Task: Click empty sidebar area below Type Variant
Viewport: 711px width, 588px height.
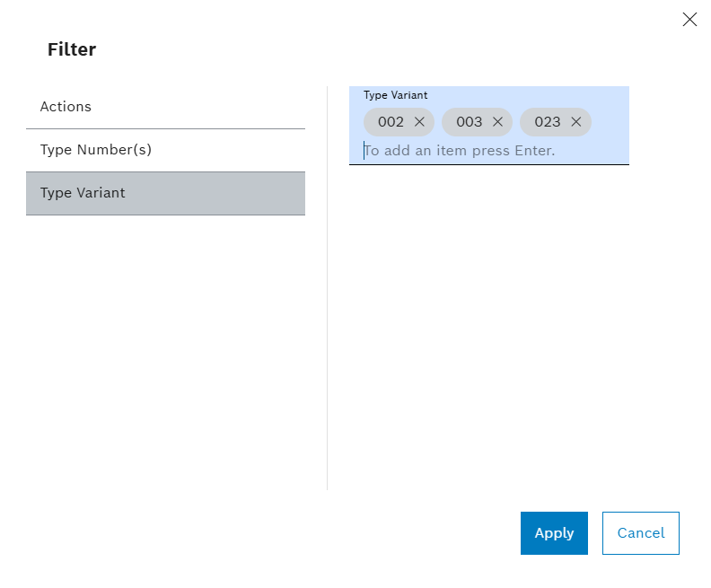Action: (x=165, y=350)
